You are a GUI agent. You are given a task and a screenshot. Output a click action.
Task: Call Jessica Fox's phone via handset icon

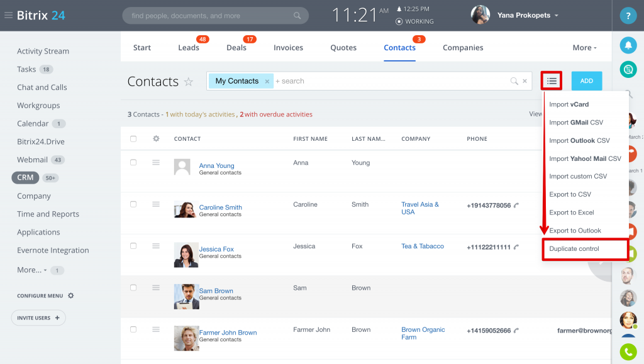pyautogui.click(x=516, y=246)
